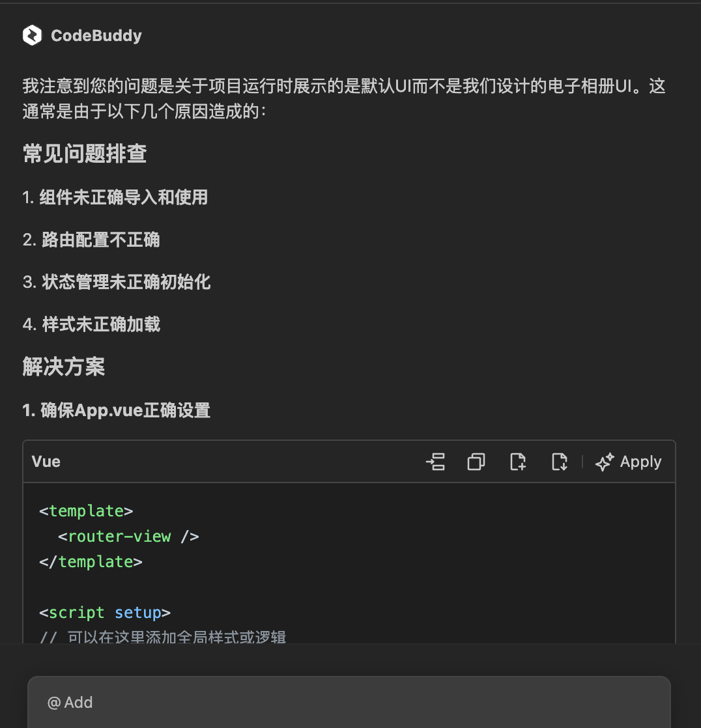Apply the suggested Vue code
Screen dimensions: 701x728
tap(640, 462)
